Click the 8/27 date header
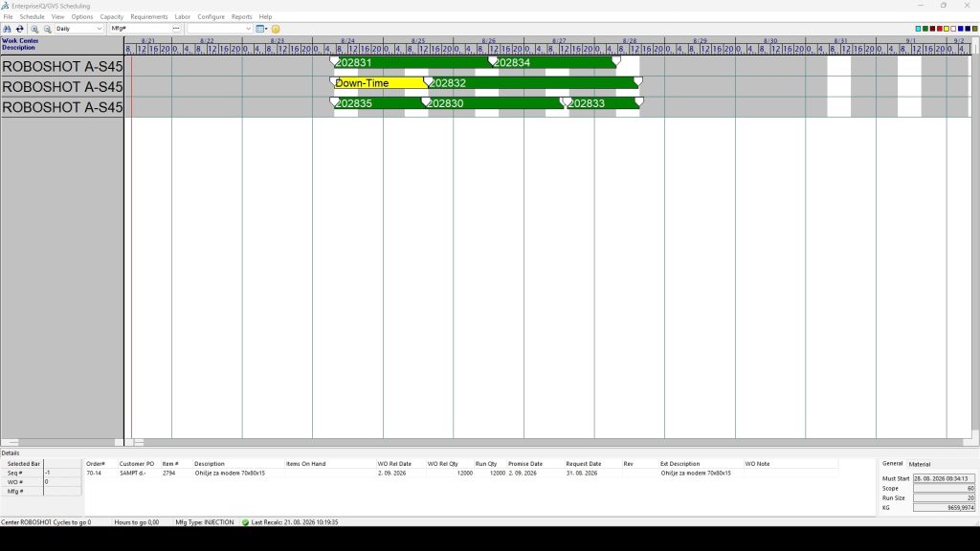 559,40
